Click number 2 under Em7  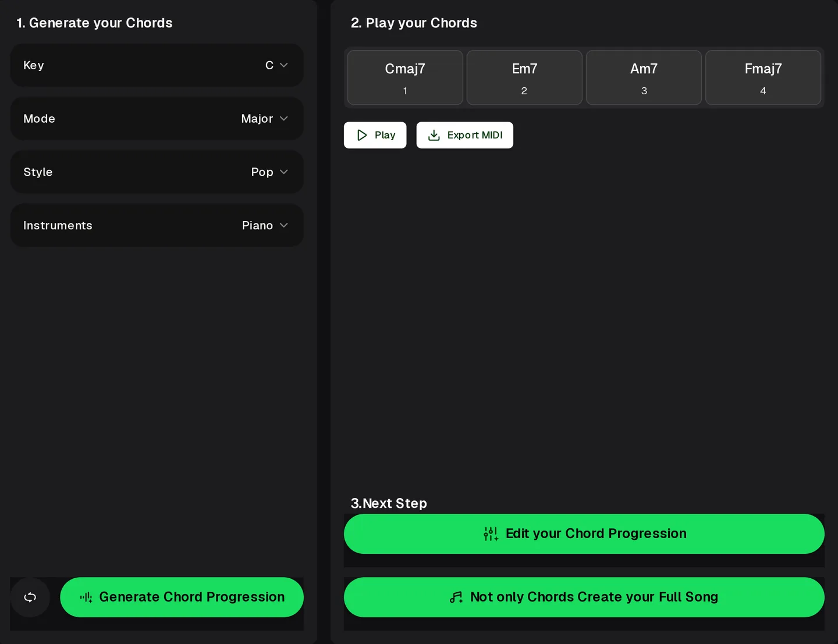coord(524,91)
